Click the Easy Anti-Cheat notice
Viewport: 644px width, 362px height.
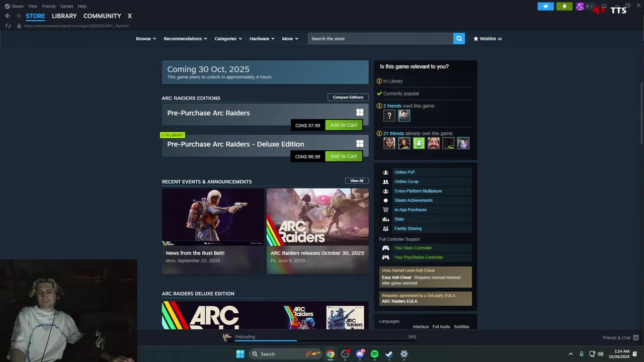coord(426,277)
